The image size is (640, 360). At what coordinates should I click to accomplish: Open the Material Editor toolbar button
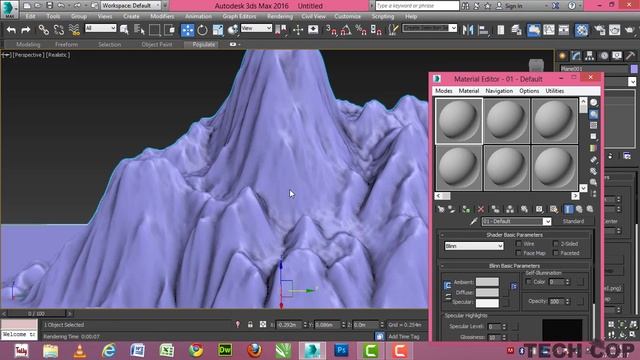coord(581,30)
